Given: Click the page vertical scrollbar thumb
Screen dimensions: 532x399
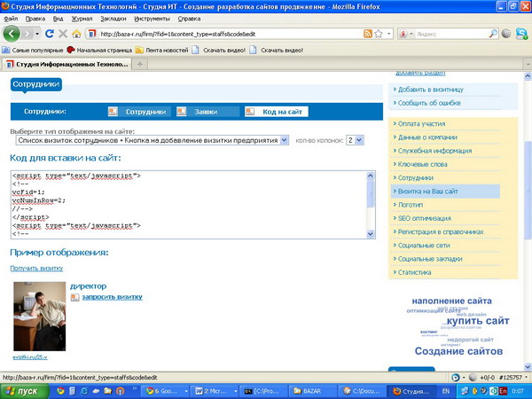Looking at the screenshot, I should [528, 190].
